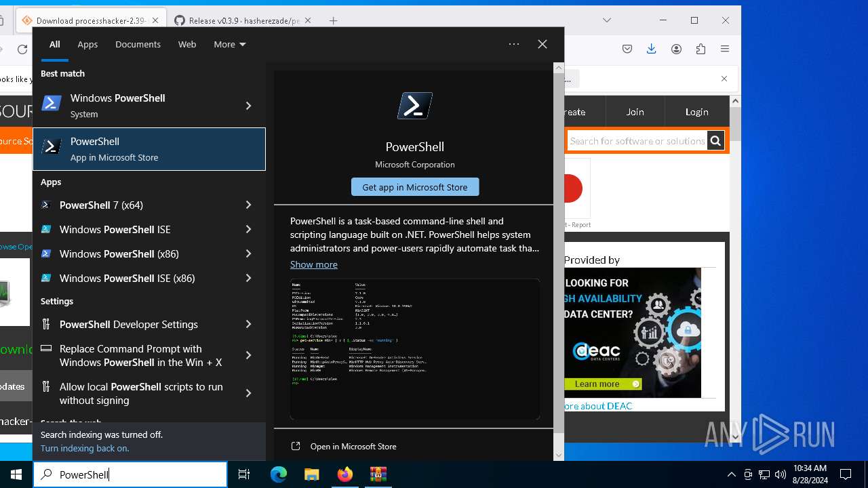
Task: Switch to Firefox in taskbar
Action: [344, 474]
